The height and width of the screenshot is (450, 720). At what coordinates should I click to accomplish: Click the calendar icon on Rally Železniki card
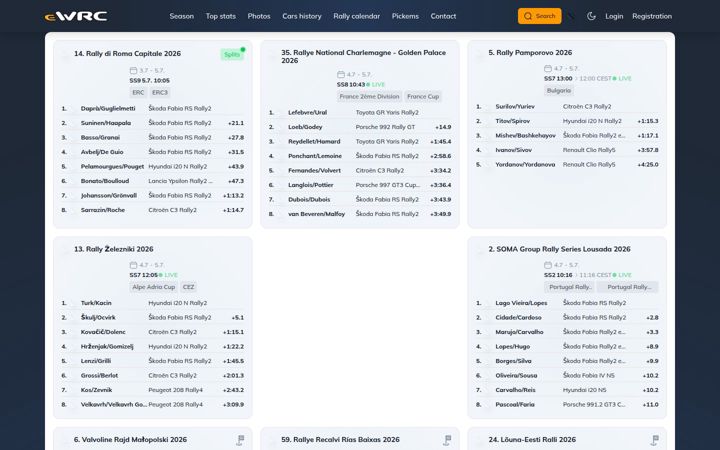point(133,265)
